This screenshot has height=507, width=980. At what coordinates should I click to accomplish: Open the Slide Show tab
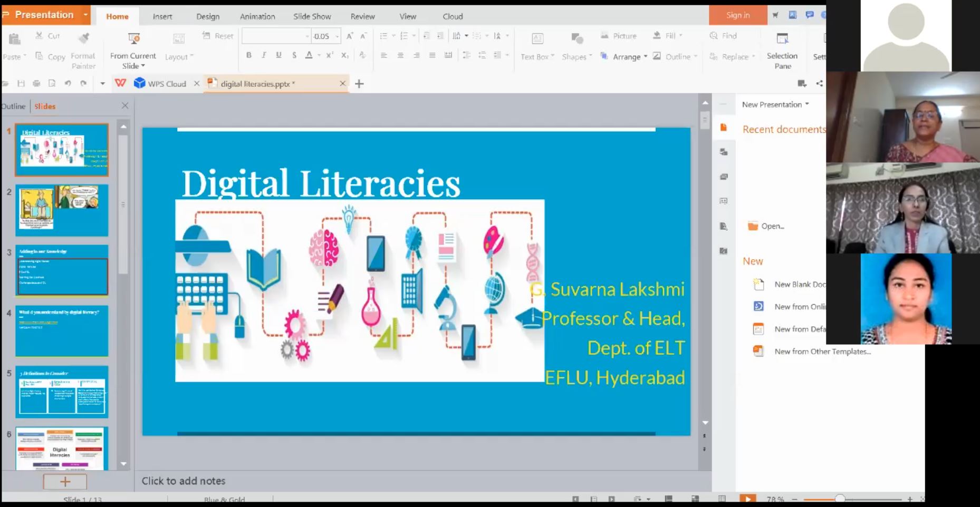[312, 16]
